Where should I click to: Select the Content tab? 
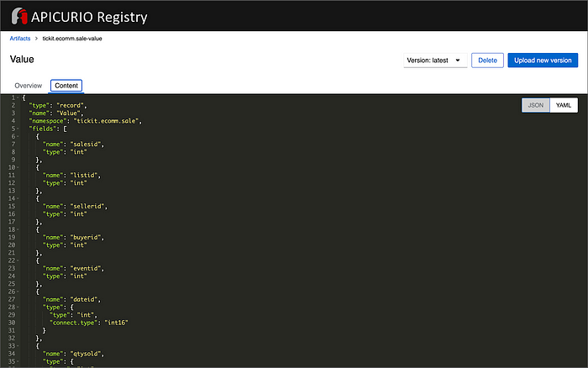66,86
